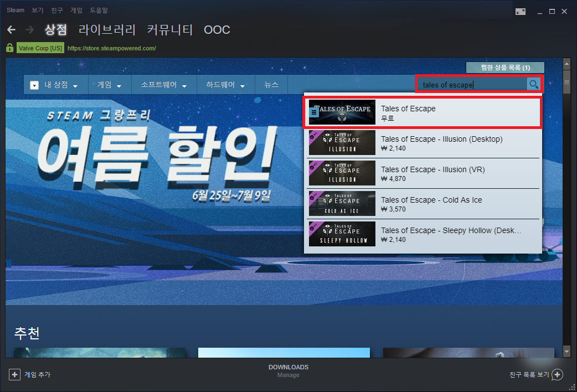577x392 pixels.
Task: Go back with the left arrow
Action: tap(11, 29)
